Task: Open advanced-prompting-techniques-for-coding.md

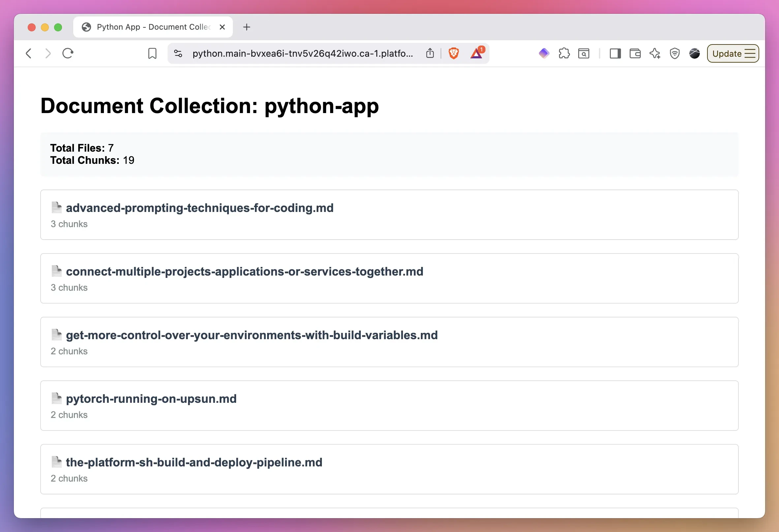Action: coord(200,208)
